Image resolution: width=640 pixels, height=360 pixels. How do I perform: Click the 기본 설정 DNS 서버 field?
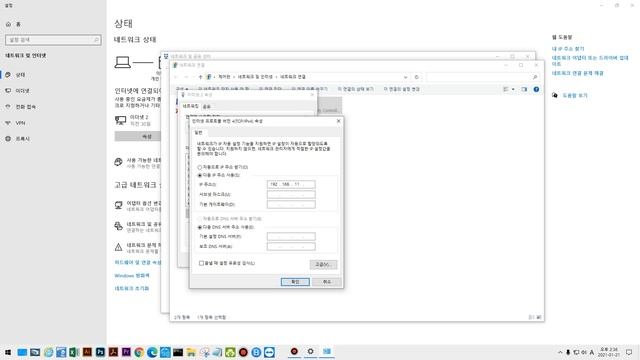pyautogui.click(x=291, y=236)
